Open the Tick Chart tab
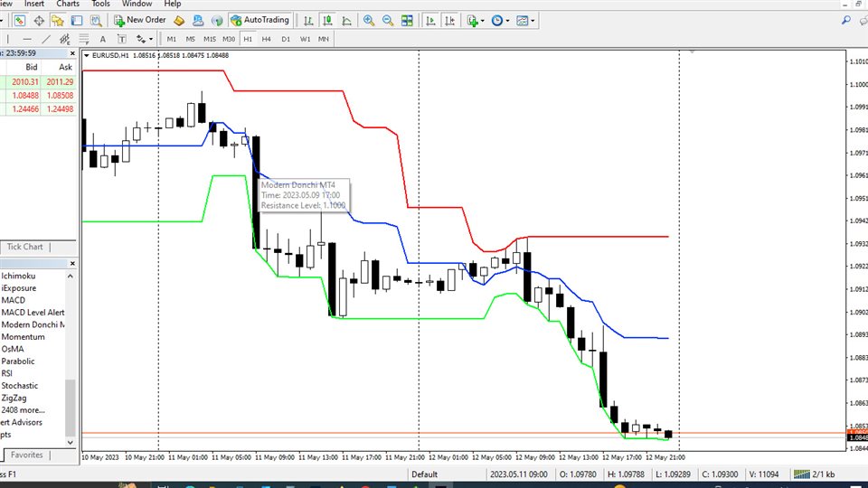 25,247
